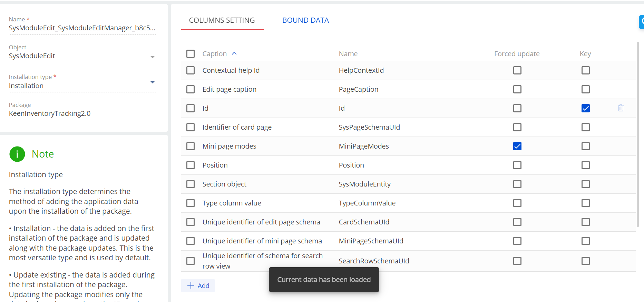Click the columns list vertical scrollbar
Screen dimensions: 644x302
coord(638,134)
